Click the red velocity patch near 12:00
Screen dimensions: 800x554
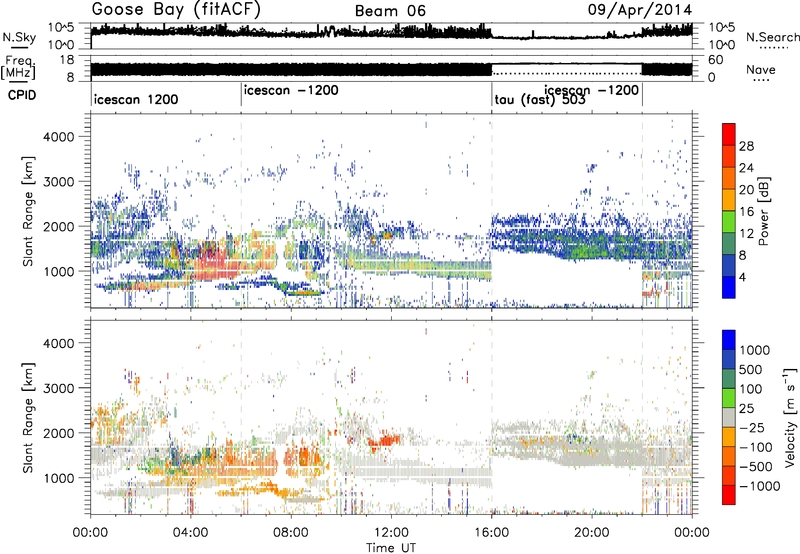coord(384,441)
